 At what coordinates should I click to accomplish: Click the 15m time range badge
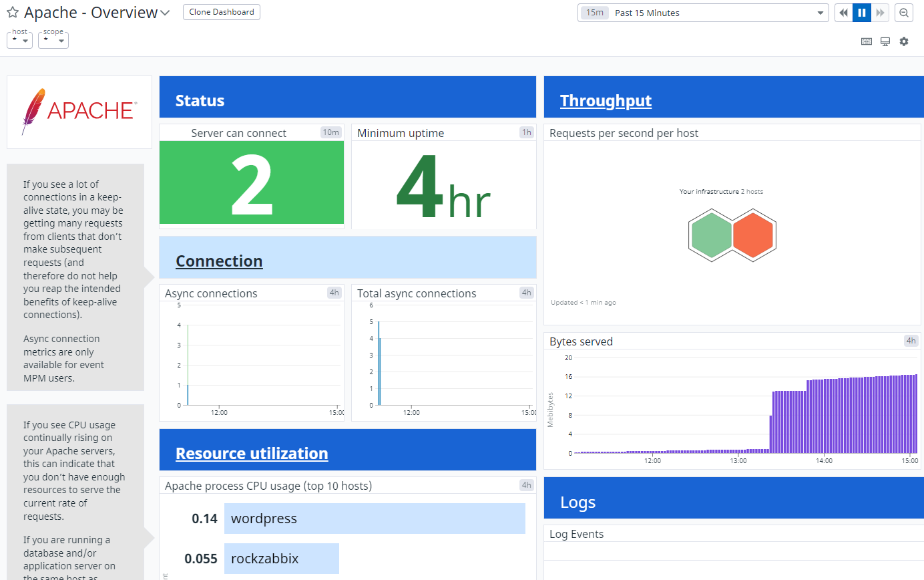594,13
